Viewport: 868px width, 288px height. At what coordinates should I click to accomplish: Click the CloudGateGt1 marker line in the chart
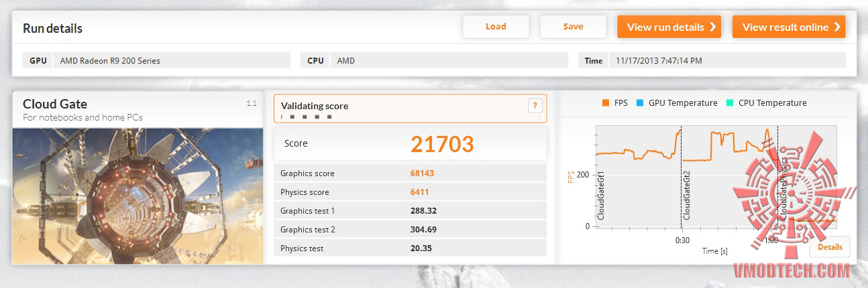pyautogui.click(x=596, y=176)
